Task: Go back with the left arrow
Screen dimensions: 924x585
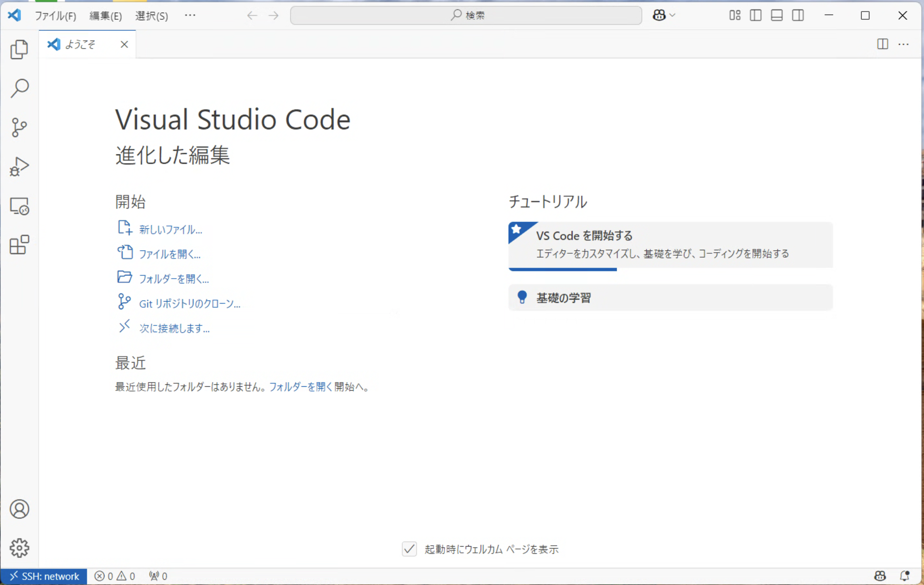Action: (x=252, y=15)
